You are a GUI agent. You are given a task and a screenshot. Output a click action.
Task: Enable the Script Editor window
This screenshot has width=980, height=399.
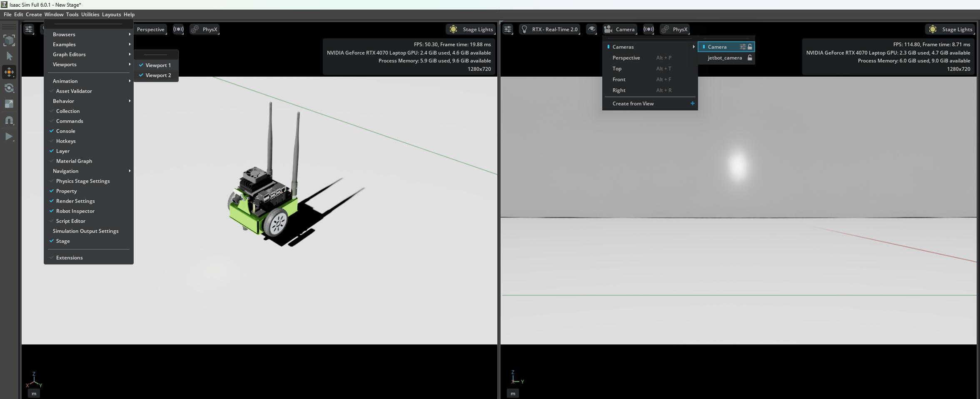pos(89,221)
